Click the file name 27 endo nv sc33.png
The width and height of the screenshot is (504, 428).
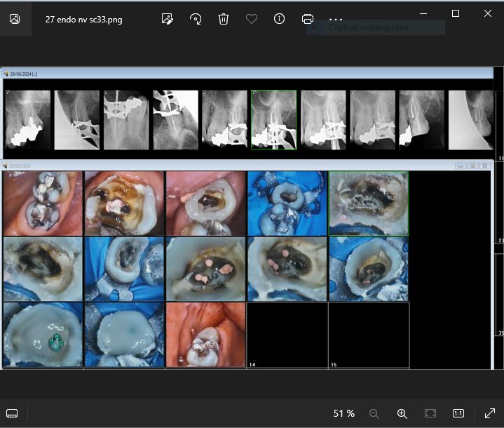(83, 20)
